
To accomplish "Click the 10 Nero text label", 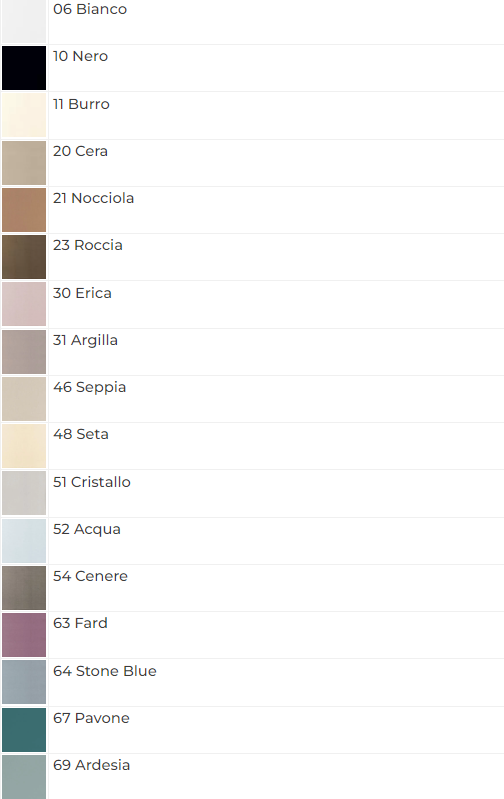I will point(80,56).
